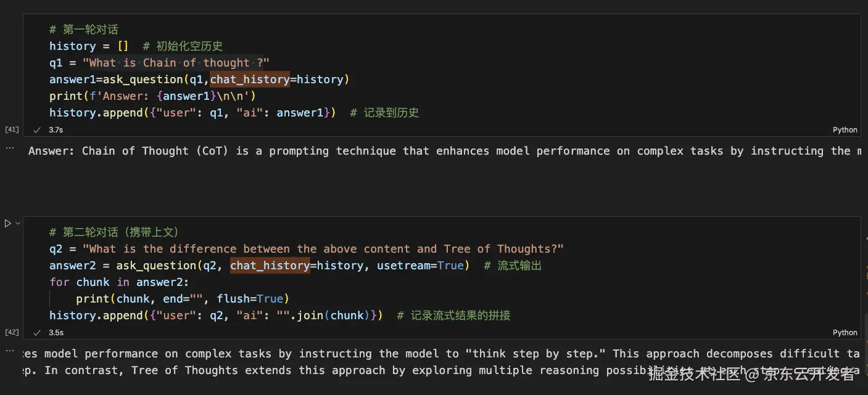Screen dimensions: 868x395
Task: Click the green success checkmark beside 3.7s
Action: [37, 130]
